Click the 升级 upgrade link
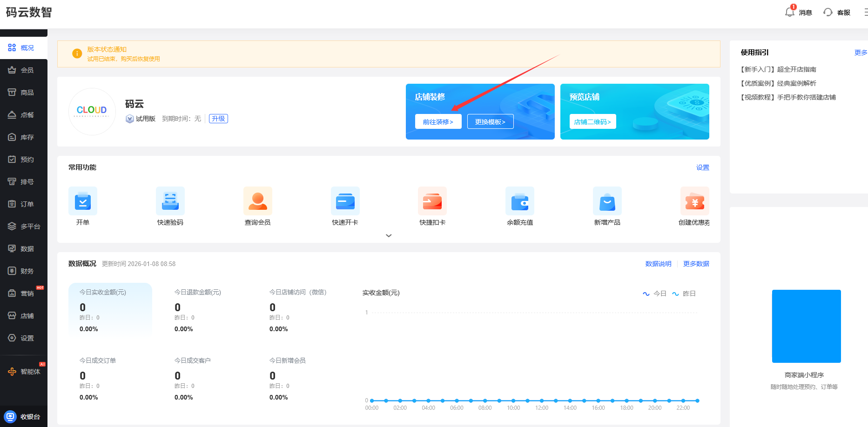 coord(218,119)
